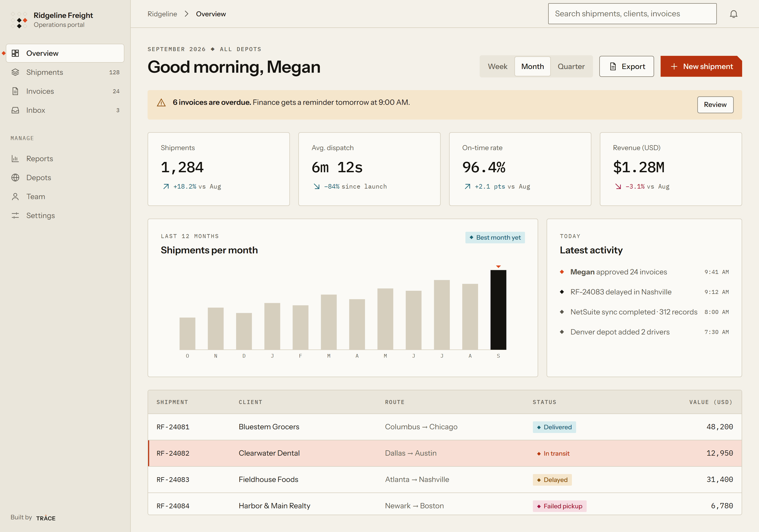Click the Invoices document icon in sidebar
The image size is (759, 532).
pyautogui.click(x=15, y=91)
